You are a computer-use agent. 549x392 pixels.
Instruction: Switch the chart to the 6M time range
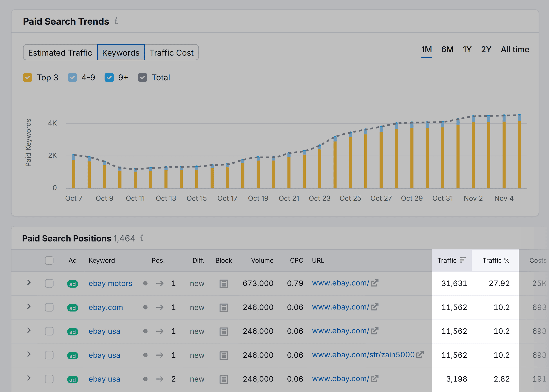[447, 50]
